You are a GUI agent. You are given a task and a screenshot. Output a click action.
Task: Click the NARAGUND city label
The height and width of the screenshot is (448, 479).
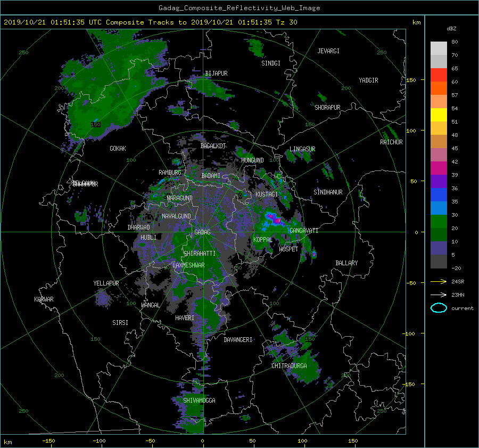[180, 198]
